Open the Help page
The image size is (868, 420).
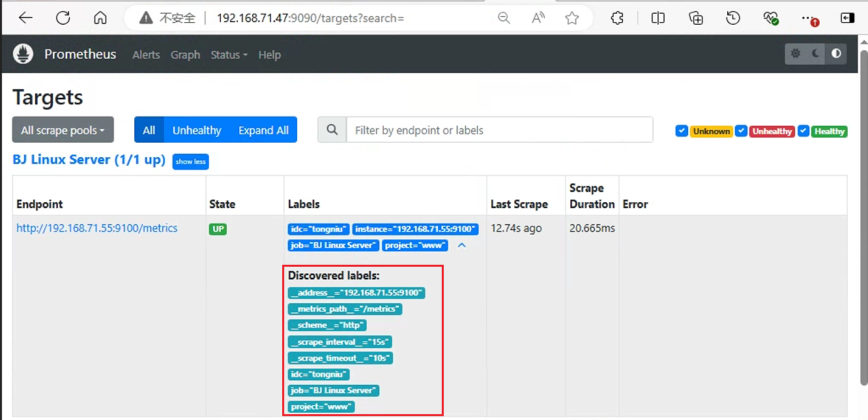click(x=269, y=55)
